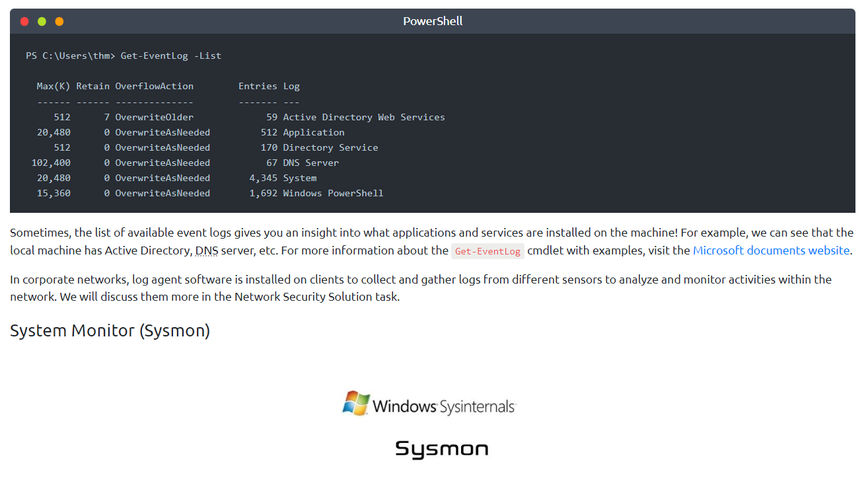Click the System log entry with 4,345 entries
The width and height of the screenshot is (868, 499).
(299, 178)
